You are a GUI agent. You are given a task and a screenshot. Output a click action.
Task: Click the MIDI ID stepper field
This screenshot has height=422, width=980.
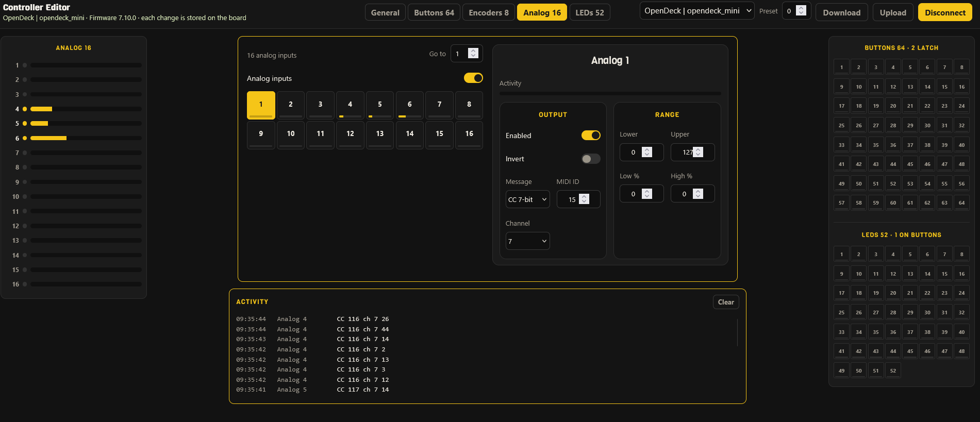(x=578, y=199)
